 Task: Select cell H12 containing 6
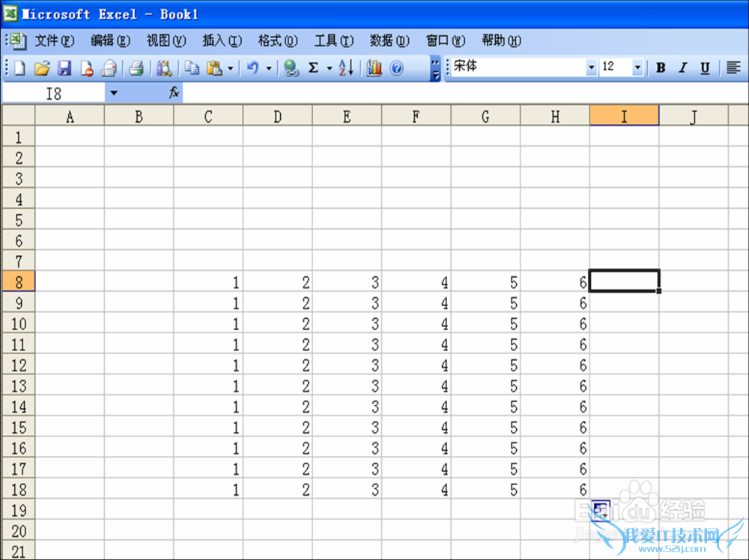point(555,365)
